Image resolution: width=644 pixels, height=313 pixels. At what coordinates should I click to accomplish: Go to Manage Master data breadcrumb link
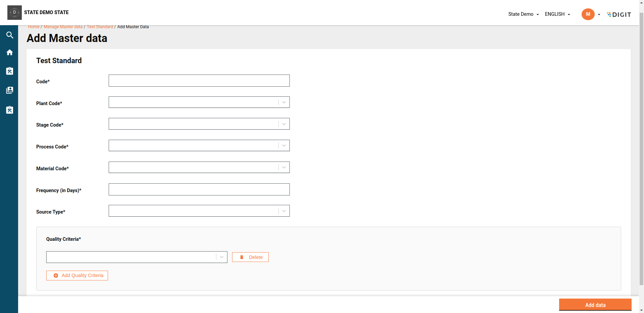pos(63,27)
